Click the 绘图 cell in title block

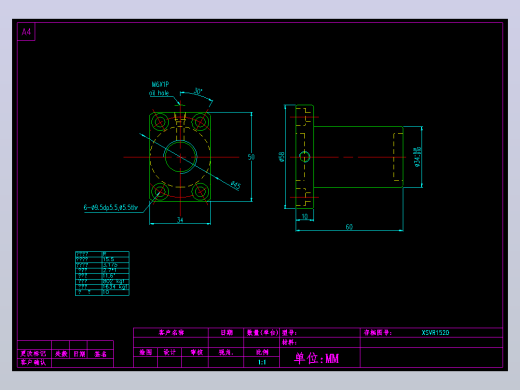point(145,352)
